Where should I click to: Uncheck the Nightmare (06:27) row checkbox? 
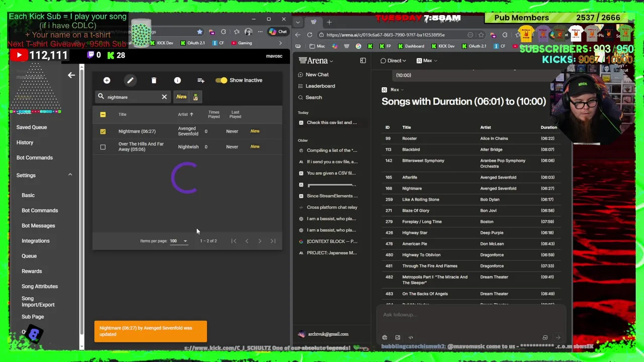click(x=103, y=131)
